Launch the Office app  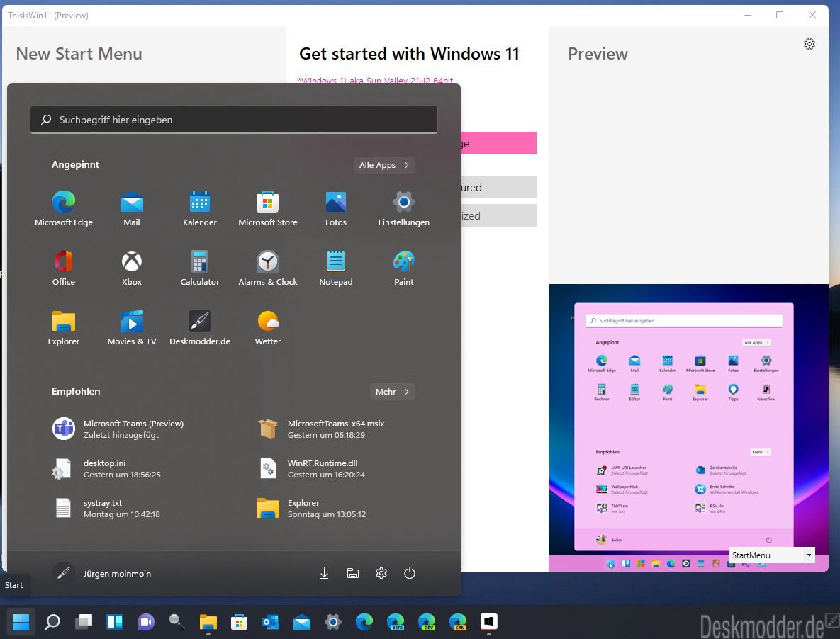coord(64,268)
